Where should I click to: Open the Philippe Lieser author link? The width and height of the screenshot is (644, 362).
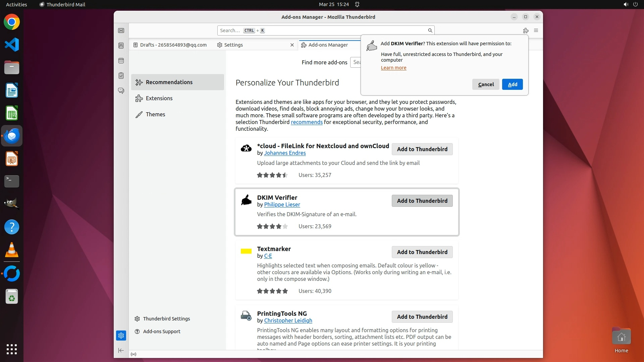282,204
